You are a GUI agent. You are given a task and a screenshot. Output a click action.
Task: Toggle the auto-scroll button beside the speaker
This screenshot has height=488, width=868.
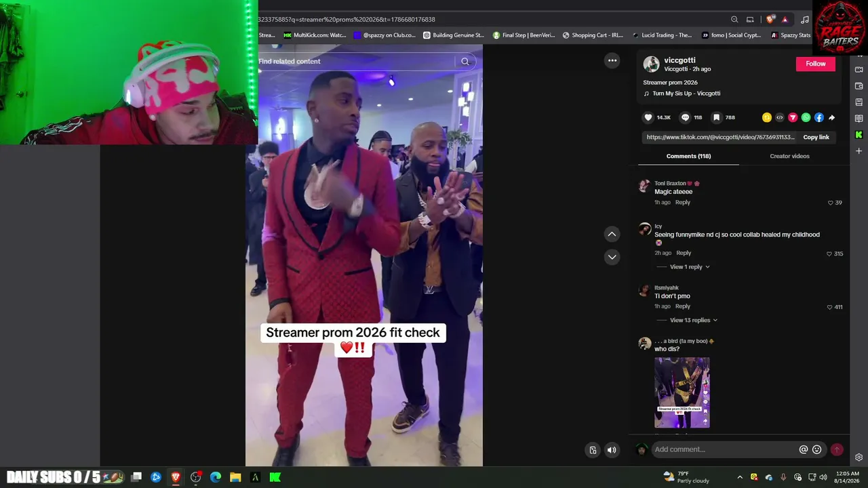tap(593, 450)
